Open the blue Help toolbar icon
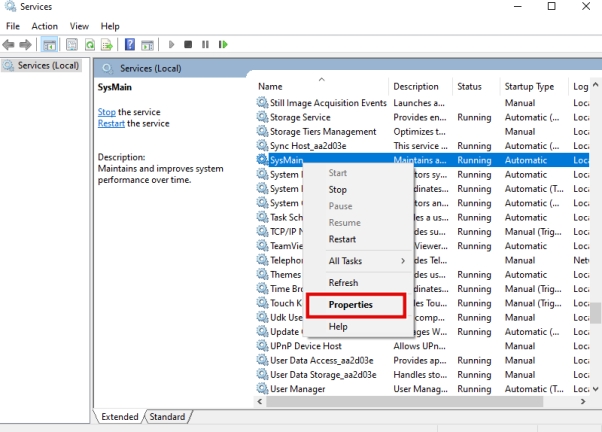 130,45
